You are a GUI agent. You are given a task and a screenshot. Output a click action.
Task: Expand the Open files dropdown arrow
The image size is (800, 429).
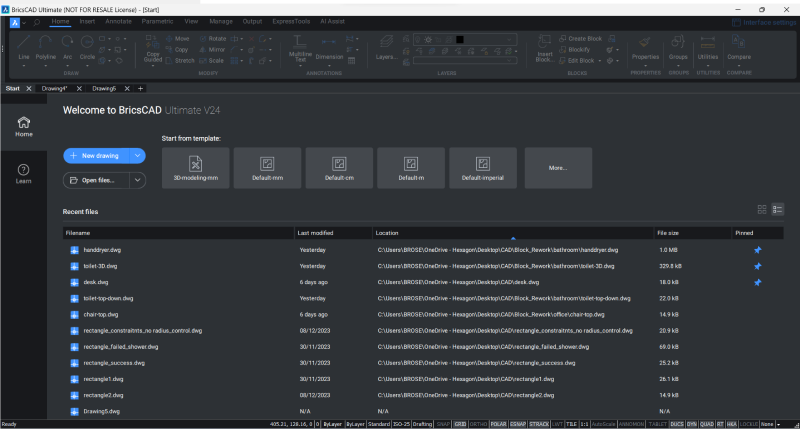(x=137, y=180)
